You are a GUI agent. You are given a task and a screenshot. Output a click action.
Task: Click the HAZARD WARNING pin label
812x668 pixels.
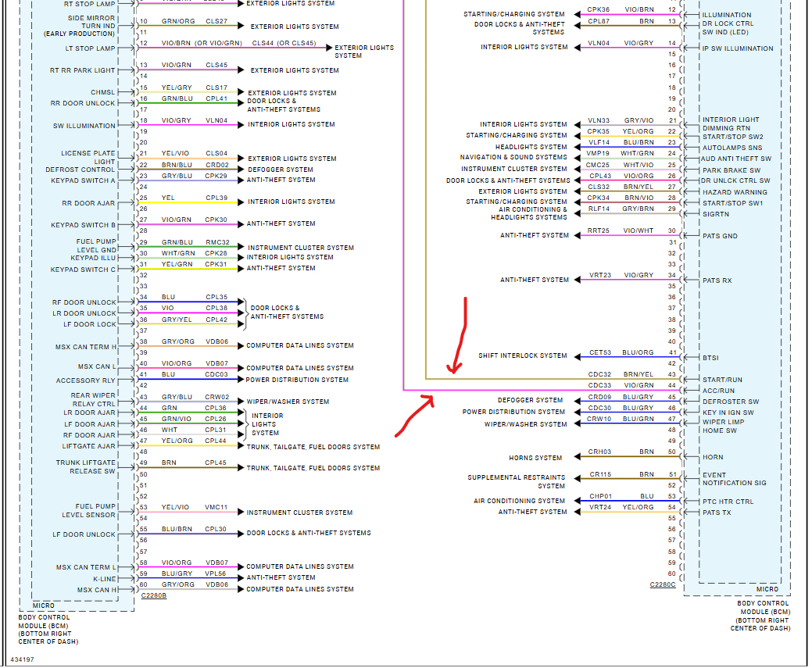tap(735, 192)
